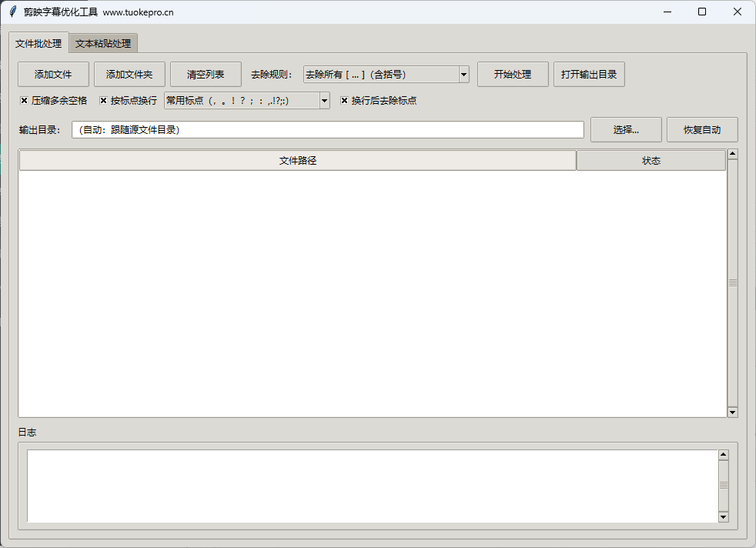Open the 去除规则 dropdown list
This screenshot has height=548, width=756.
(x=463, y=75)
